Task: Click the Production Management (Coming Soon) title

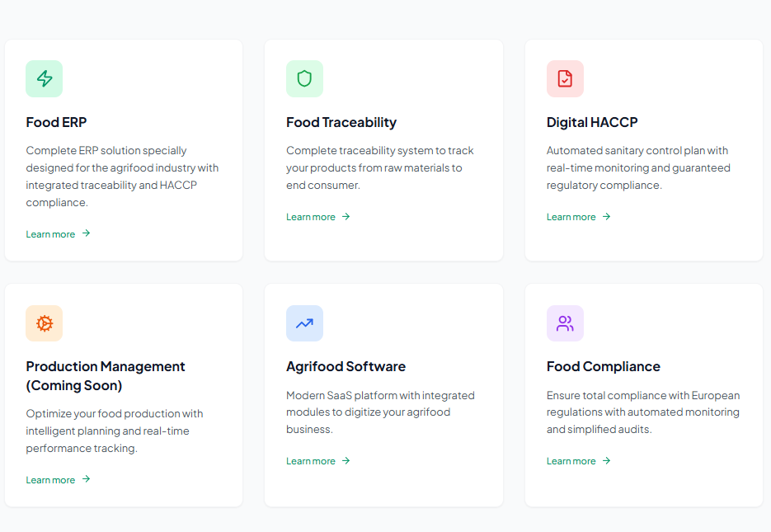Action: tap(106, 375)
